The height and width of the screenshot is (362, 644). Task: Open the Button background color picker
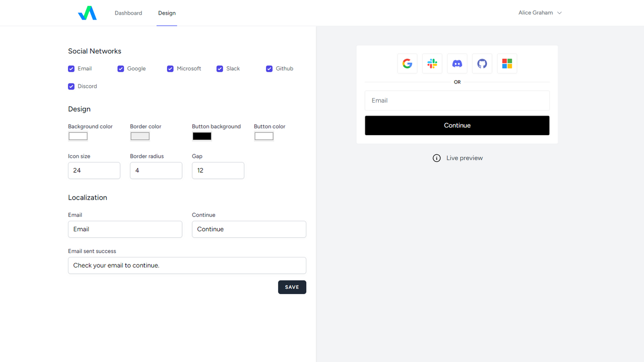201,136
